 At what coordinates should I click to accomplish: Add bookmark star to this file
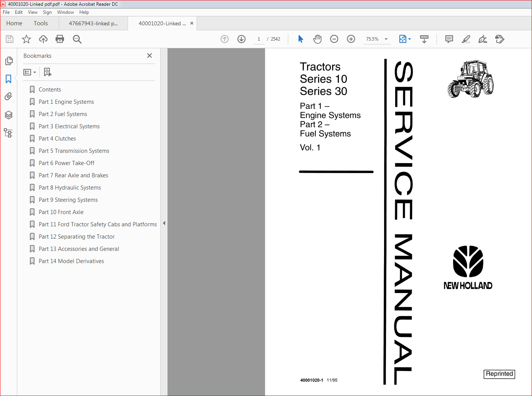(26, 39)
